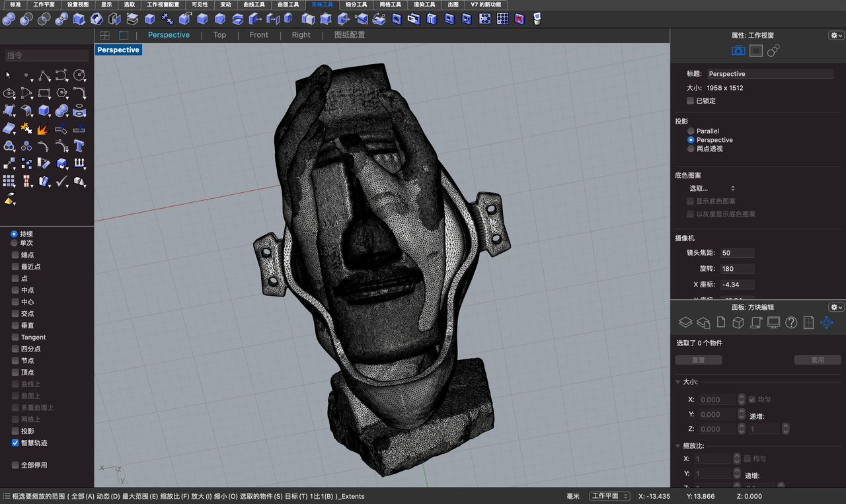Open the 工作平面 status bar dropdown

point(609,496)
